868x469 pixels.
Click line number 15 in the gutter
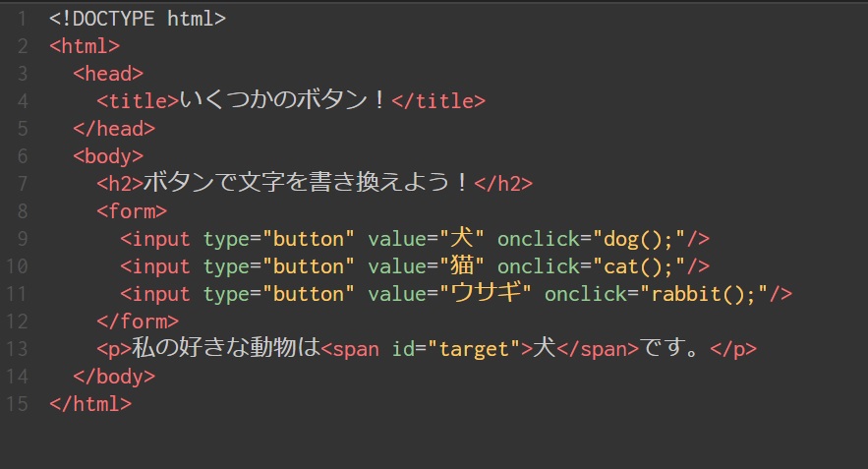tap(17, 404)
